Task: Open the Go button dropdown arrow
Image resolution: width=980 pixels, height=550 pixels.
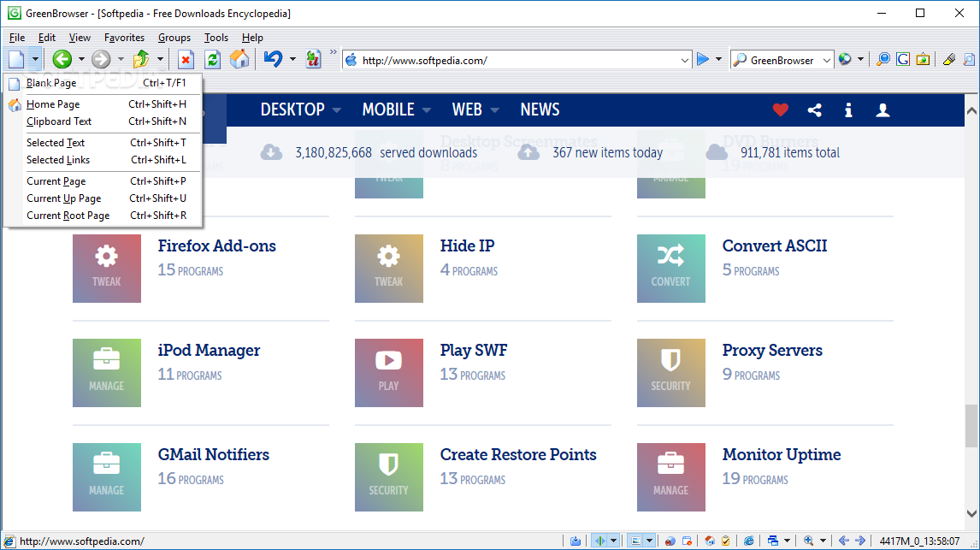Action: (x=718, y=59)
